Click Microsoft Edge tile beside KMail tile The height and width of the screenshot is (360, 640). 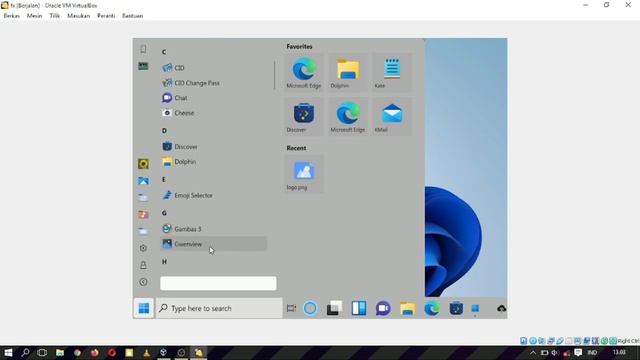click(x=348, y=117)
